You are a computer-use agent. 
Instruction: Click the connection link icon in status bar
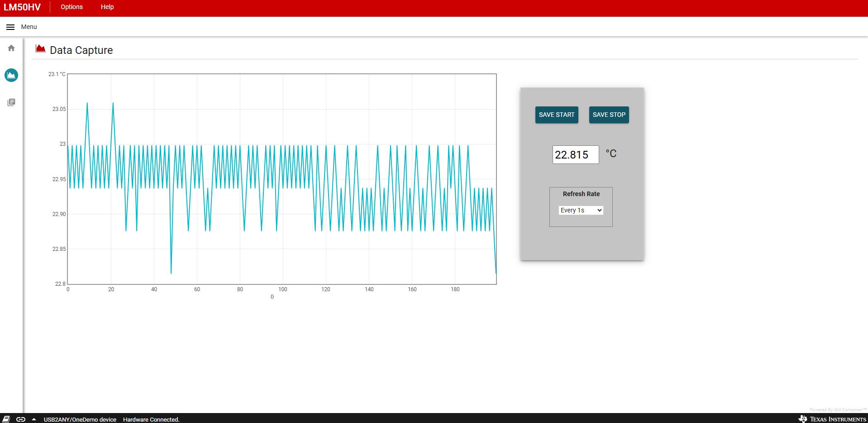pyautogui.click(x=20, y=419)
